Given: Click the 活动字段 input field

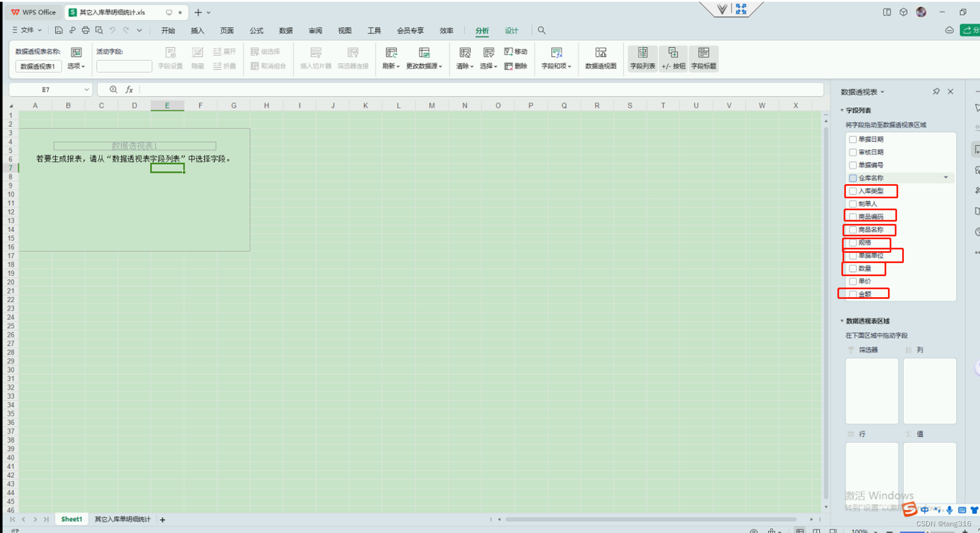Looking at the screenshot, I should pos(124,66).
